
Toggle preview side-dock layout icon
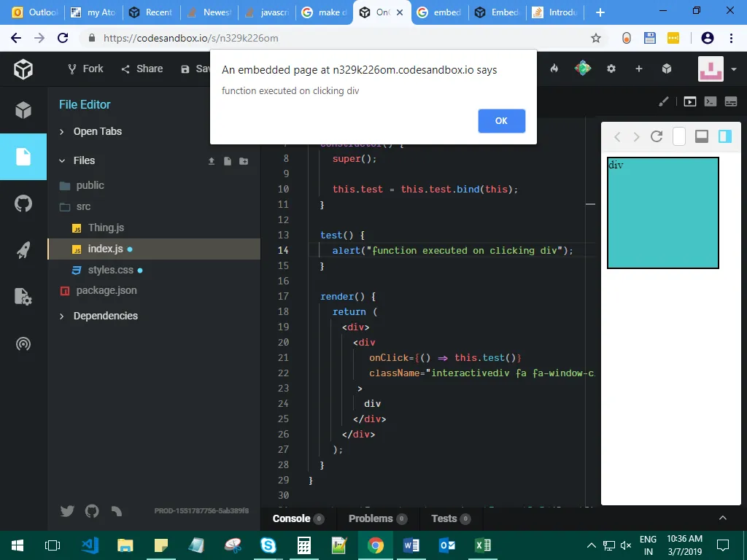click(x=724, y=136)
